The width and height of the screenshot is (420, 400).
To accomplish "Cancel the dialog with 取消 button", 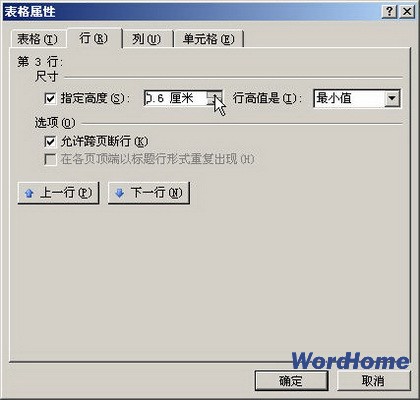I will tap(373, 381).
